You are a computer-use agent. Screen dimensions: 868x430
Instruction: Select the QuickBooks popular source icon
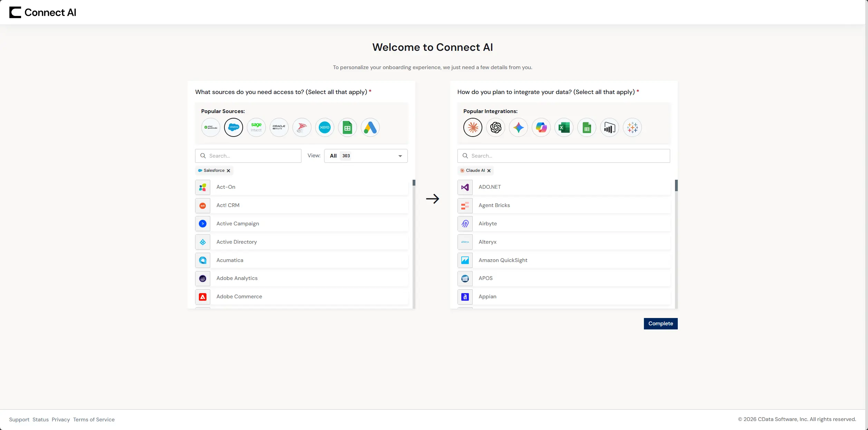pyautogui.click(x=211, y=128)
